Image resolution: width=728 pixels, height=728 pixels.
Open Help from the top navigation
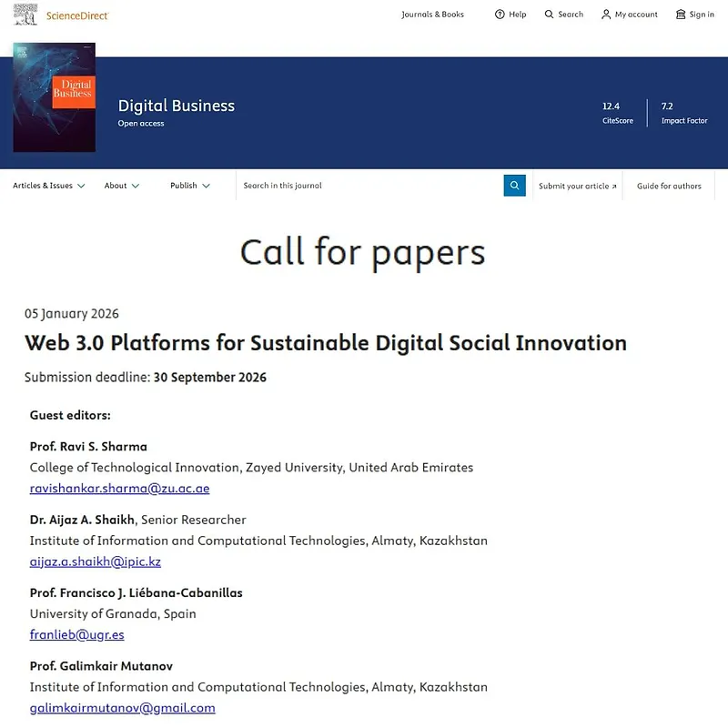point(511,15)
